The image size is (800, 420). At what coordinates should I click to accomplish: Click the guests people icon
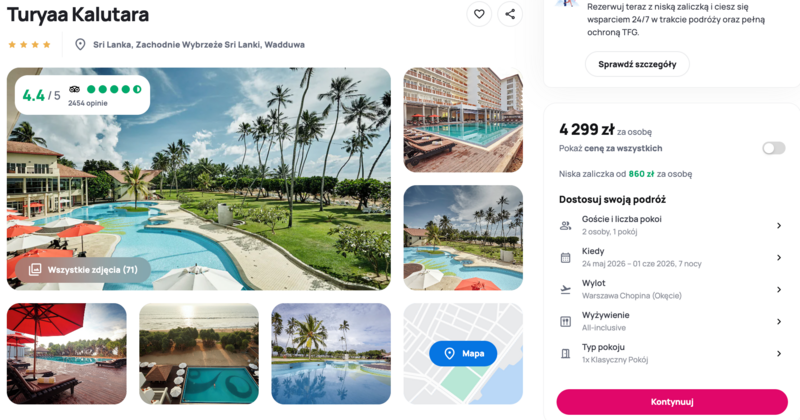pos(565,226)
